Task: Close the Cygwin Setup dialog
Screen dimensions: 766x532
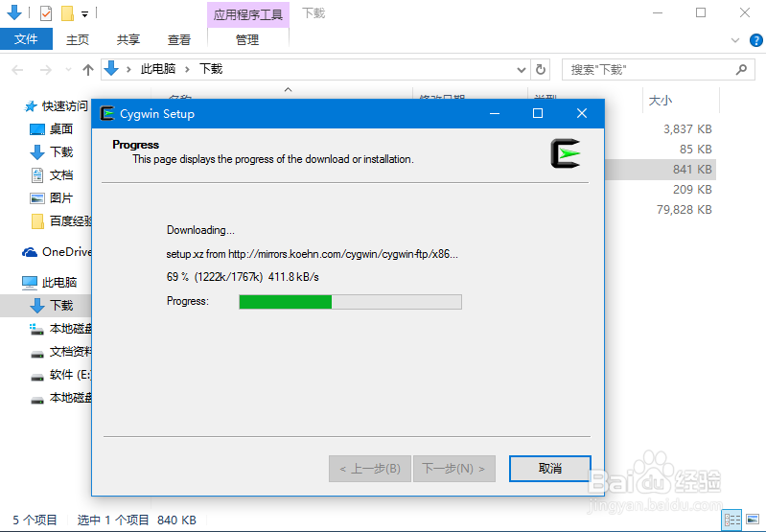Action: (581, 113)
